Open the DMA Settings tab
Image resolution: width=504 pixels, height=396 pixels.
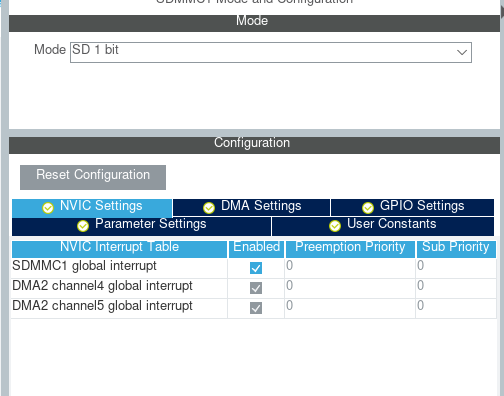252,207
